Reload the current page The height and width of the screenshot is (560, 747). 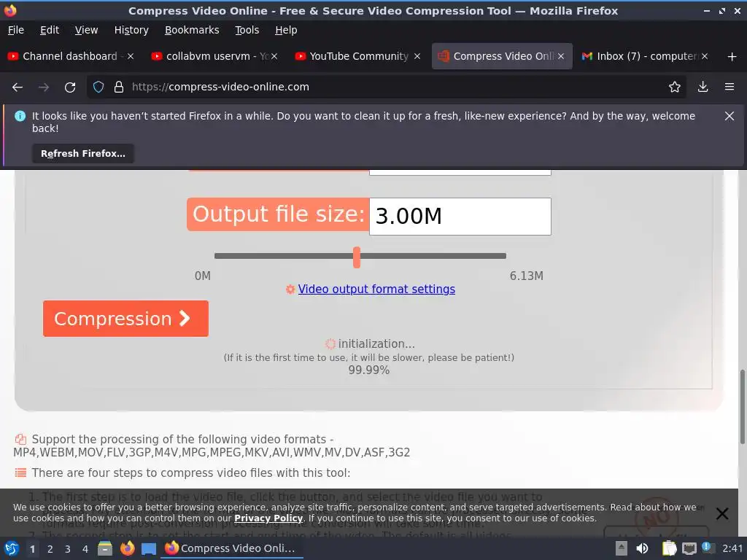pos(70,87)
